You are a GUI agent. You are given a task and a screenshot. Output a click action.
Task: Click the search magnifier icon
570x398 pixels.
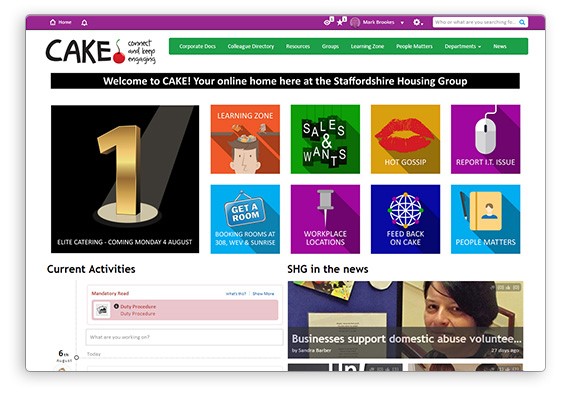[522, 22]
